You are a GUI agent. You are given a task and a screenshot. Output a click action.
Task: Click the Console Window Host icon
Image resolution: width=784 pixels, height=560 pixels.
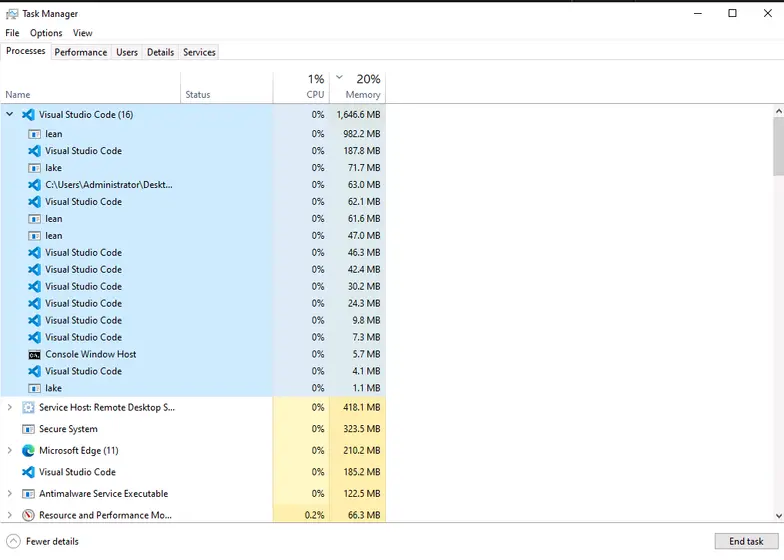point(34,354)
